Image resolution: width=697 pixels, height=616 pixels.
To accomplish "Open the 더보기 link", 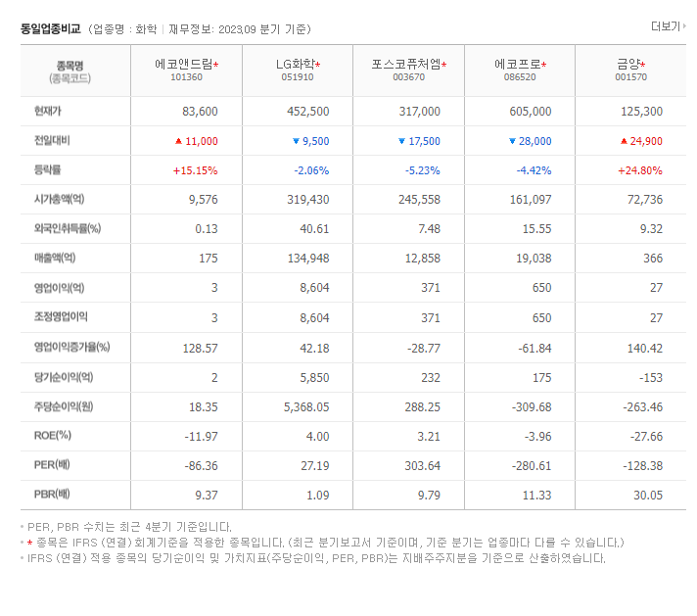I will pos(668,26).
